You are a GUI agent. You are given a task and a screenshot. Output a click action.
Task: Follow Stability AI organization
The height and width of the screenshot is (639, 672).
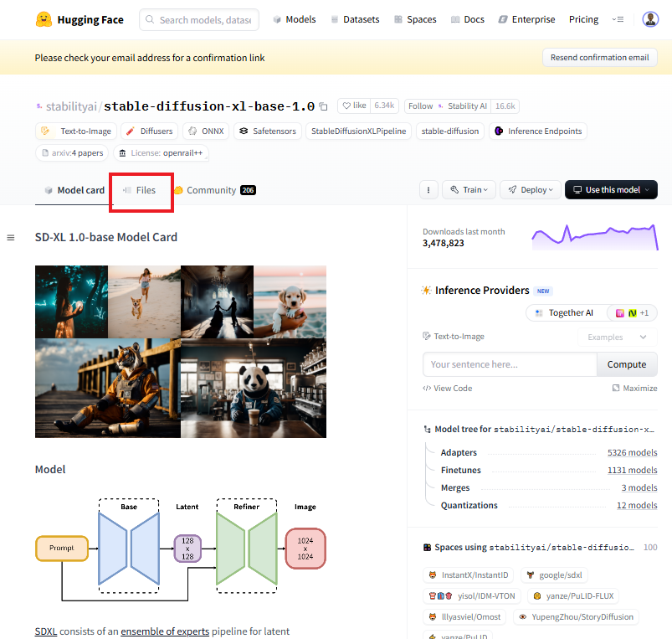click(x=448, y=106)
